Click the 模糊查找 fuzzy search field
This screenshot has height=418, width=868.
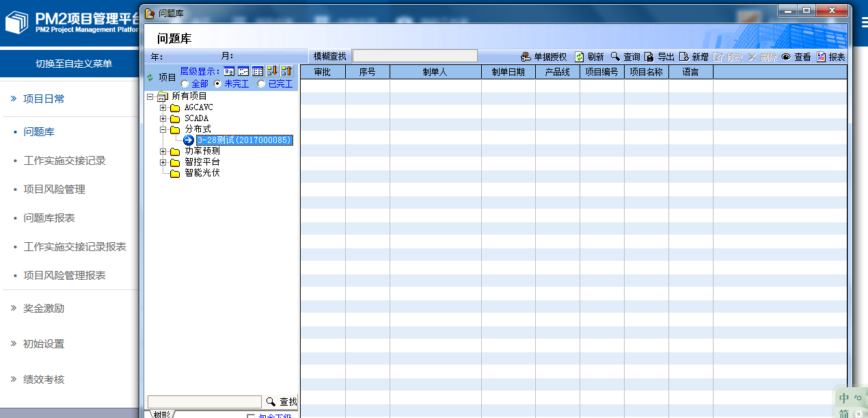coord(414,56)
